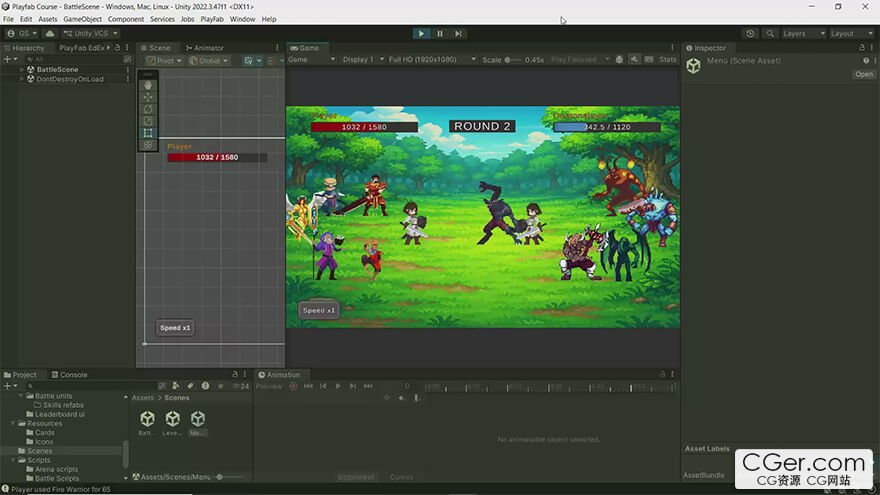Screen dimensions: 880x495
Task: Open the Global dropdown in Scene toolbar
Action: [x=209, y=61]
